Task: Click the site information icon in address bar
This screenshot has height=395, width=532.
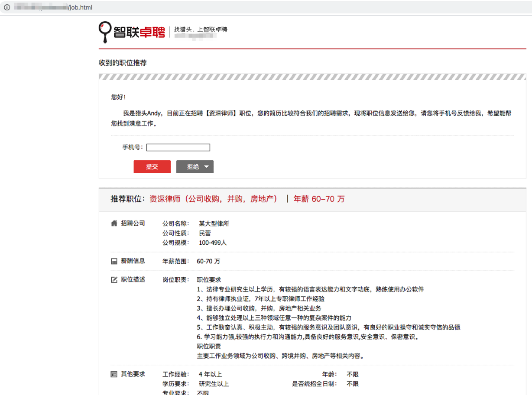Action: 7,8
